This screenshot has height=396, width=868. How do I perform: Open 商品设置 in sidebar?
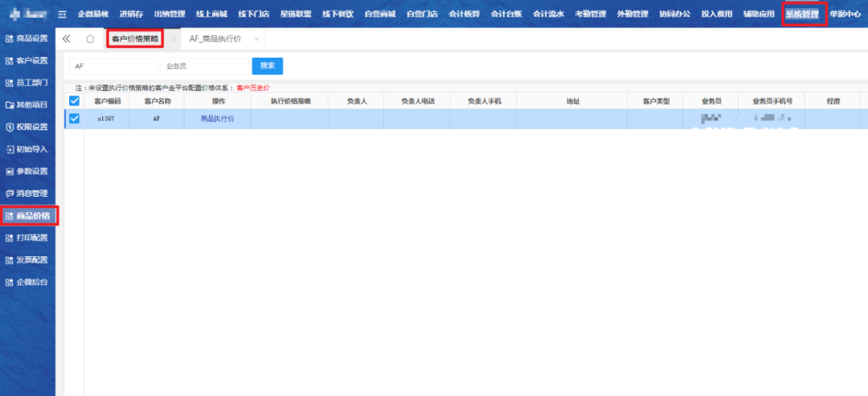point(27,39)
